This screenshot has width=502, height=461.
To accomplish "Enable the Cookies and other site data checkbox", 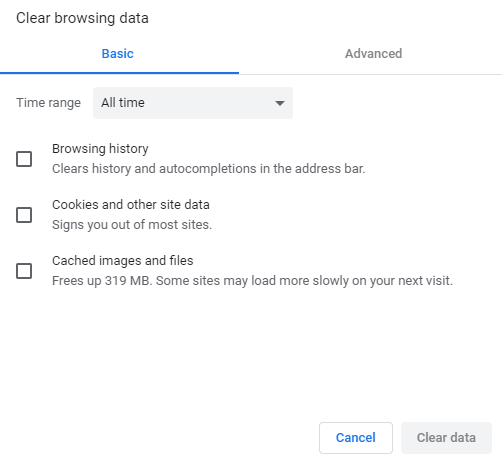I will (24, 215).
